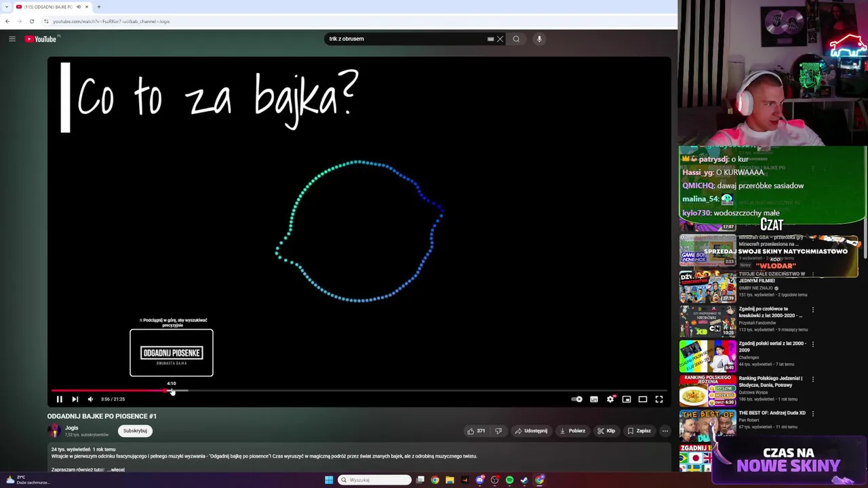This screenshot has width=868, height=488.
Task: Click the browser address bar URL
Action: point(111,21)
